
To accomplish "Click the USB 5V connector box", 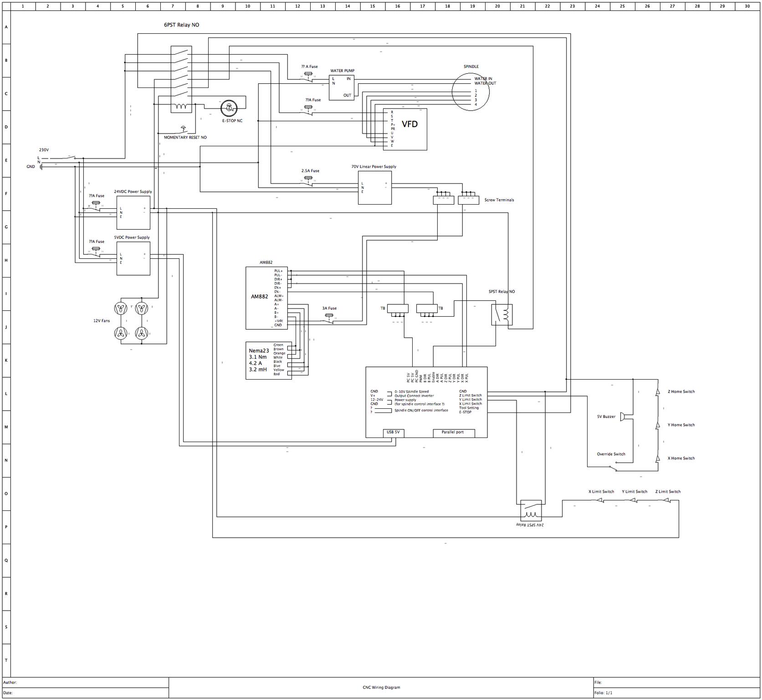I will 393,432.
